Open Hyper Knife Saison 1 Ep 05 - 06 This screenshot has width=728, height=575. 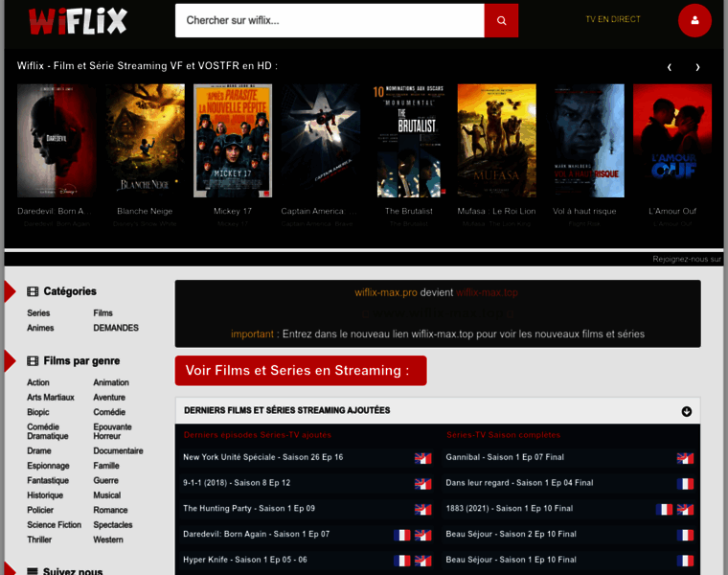tap(244, 560)
